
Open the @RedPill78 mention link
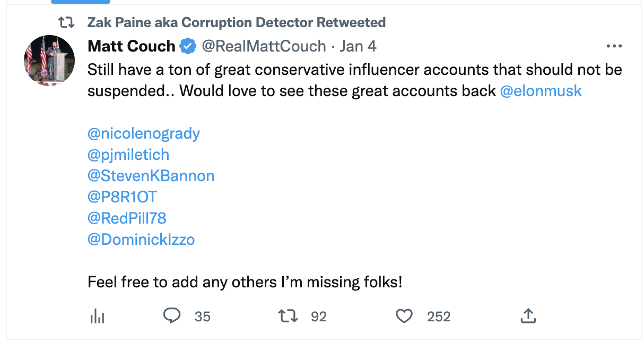[x=126, y=218]
